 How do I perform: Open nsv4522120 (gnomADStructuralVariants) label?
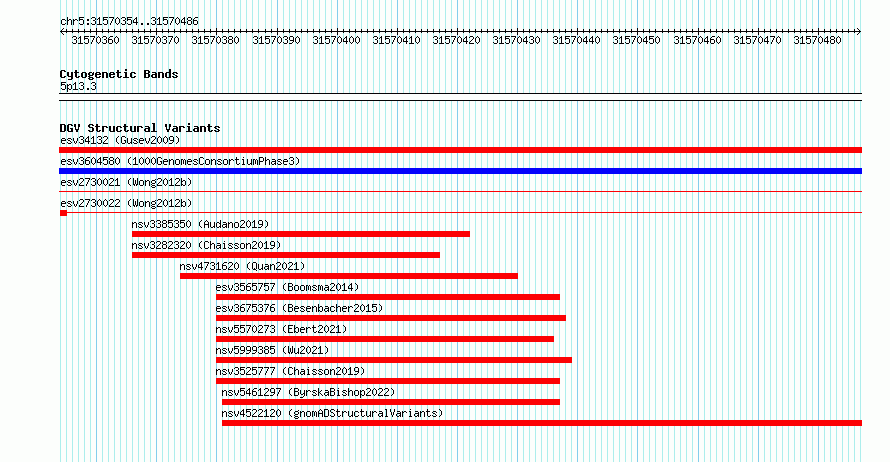tap(332, 413)
